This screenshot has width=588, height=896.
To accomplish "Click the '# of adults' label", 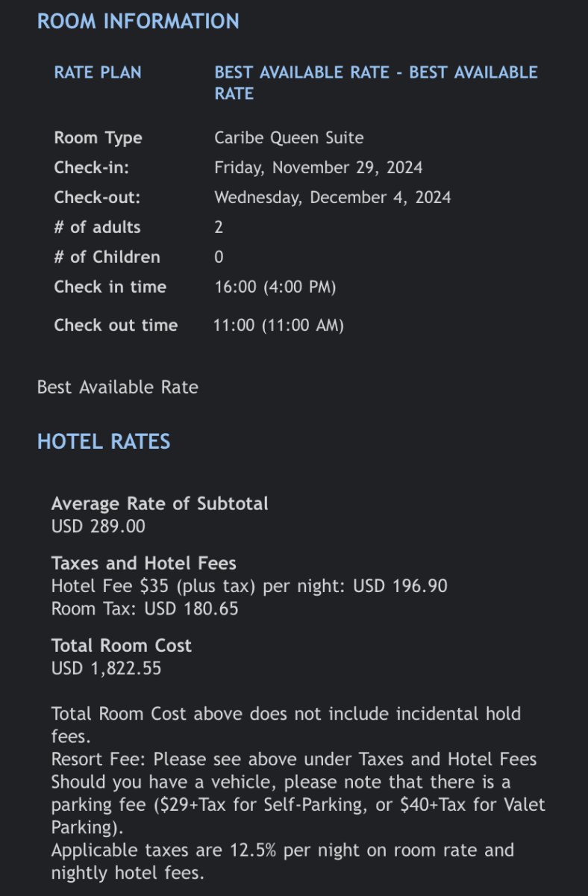I will pyautogui.click(x=97, y=227).
